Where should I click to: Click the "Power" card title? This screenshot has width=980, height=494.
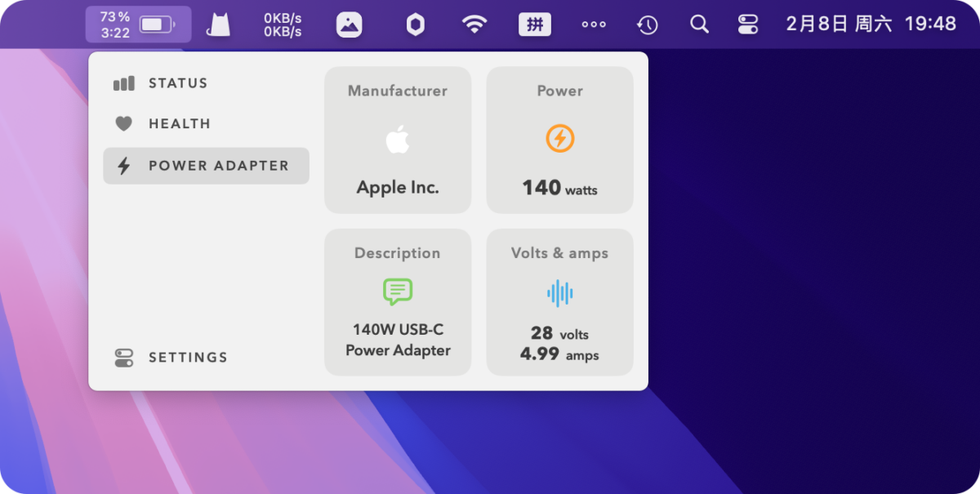(560, 91)
